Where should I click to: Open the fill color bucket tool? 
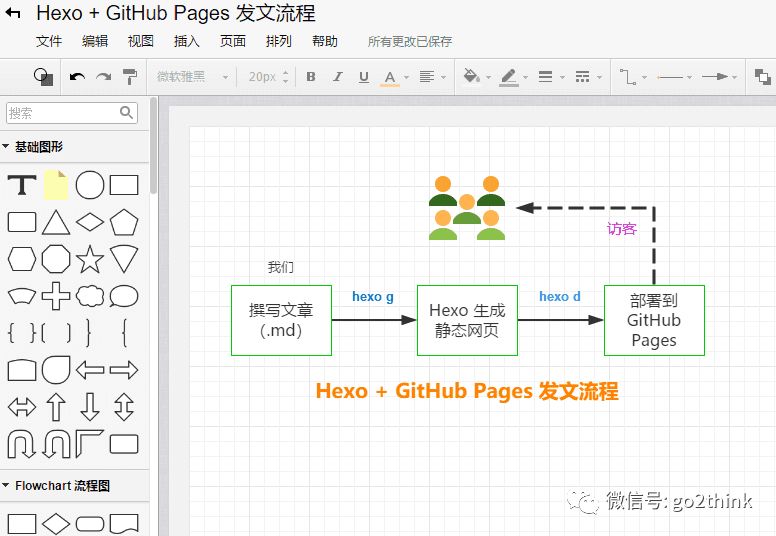[x=476, y=77]
